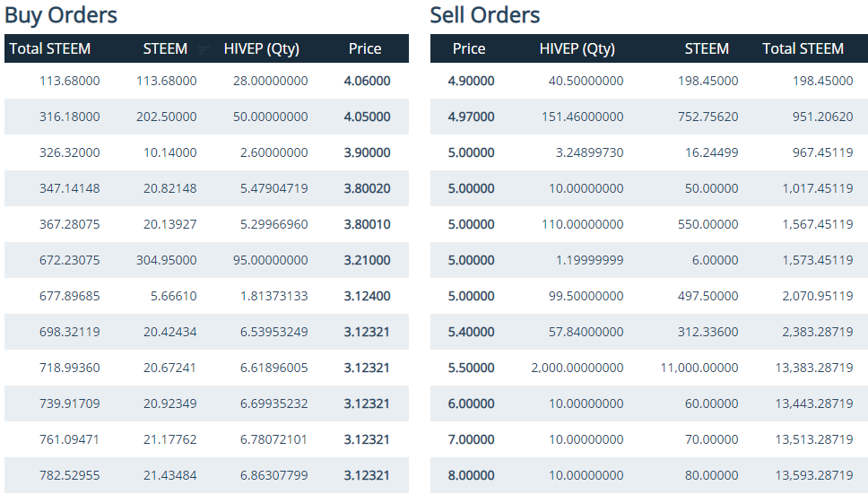Select the sell price 6.00000
The height and width of the screenshot is (503, 868).
point(471,404)
